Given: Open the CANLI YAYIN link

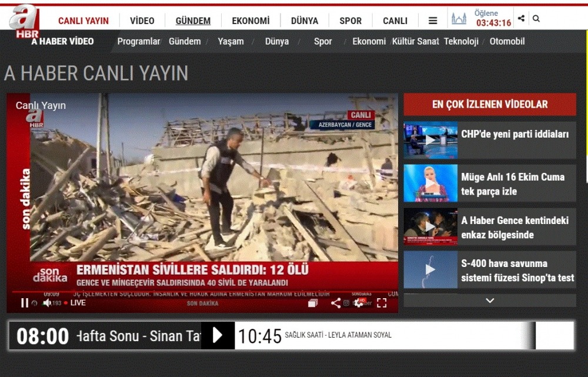Looking at the screenshot, I should (83, 21).
